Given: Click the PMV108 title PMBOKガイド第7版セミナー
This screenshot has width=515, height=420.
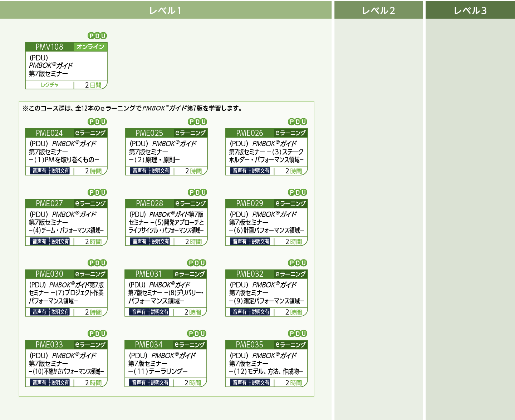Looking at the screenshot, I should [x=51, y=66].
